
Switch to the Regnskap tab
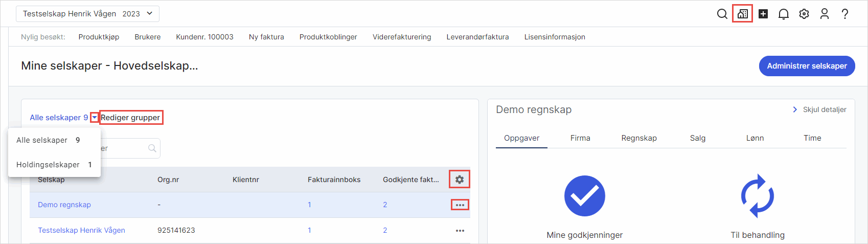coord(638,138)
